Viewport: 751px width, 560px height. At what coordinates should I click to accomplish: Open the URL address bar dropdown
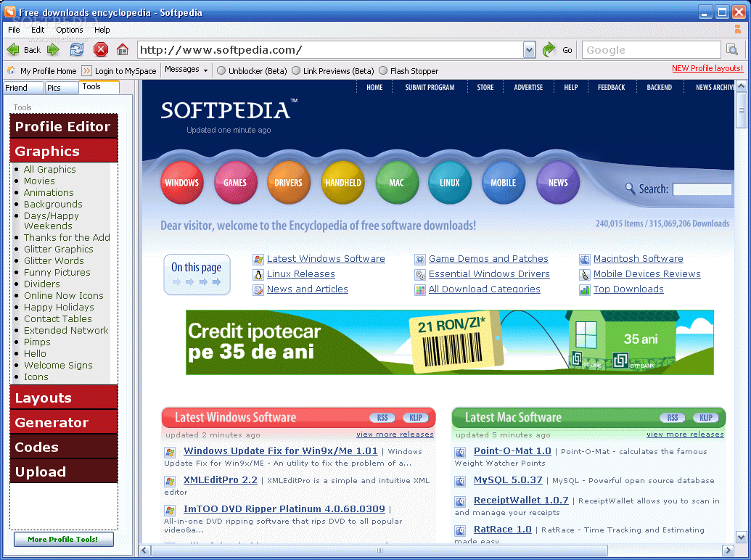529,50
